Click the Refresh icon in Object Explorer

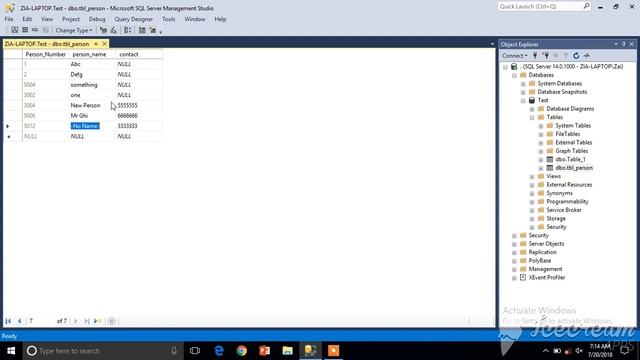(x=576, y=56)
